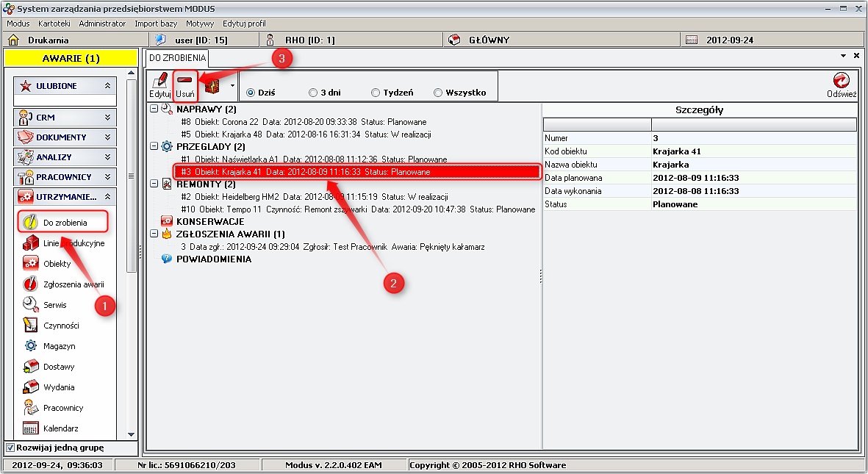Open the Motywy menu
This screenshot has width=868, height=474.
(x=200, y=24)
